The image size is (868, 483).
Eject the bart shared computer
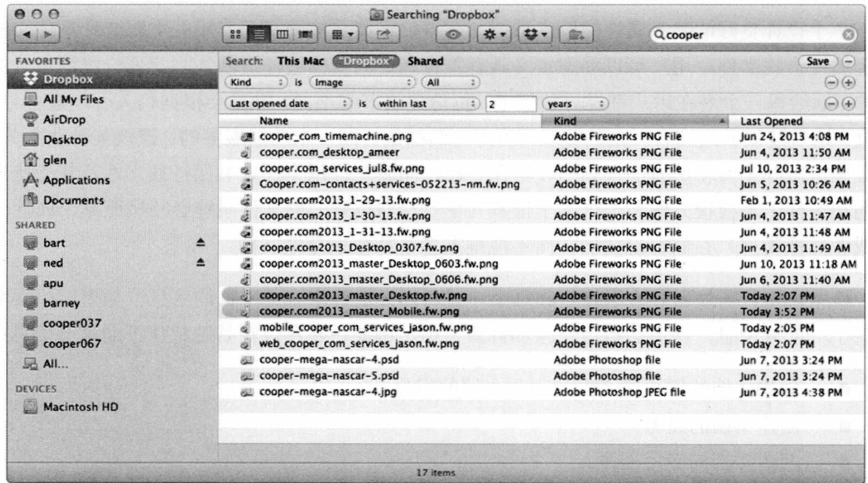[x=201, y=243]
